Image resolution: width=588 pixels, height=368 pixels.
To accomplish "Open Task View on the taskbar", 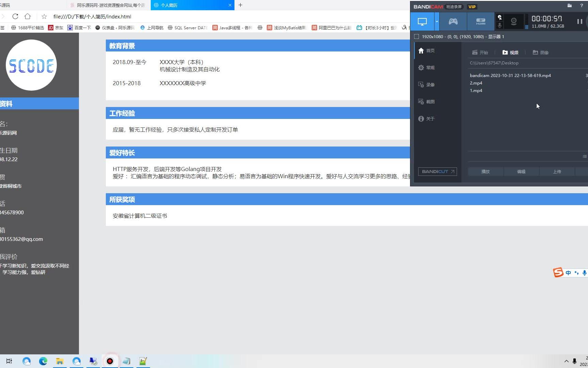I will tap(9, 361).
